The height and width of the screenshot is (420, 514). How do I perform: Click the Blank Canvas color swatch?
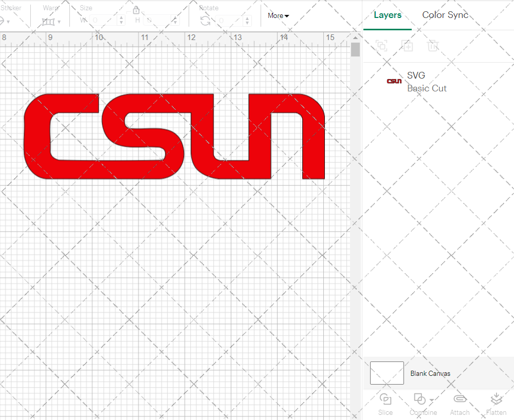387,373
